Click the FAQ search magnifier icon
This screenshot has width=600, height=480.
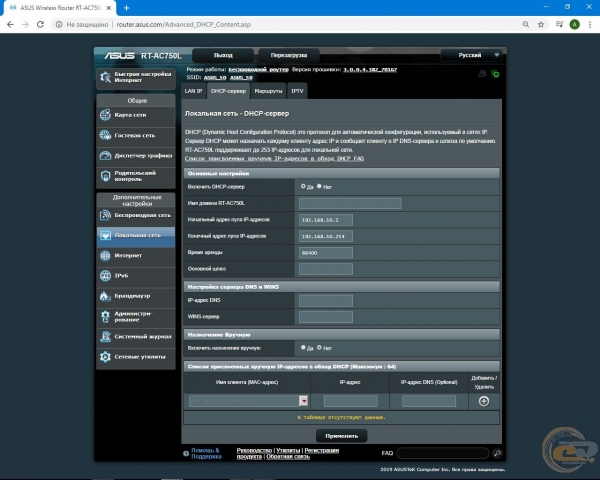(x=497, y=453)
